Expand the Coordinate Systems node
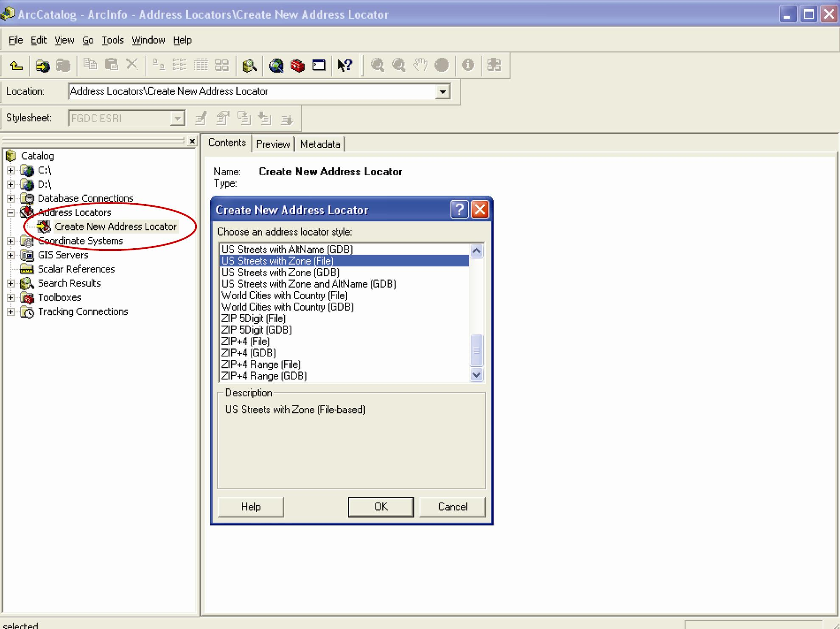The width and height of the screenshot is (840, 629). click(x=11, y=241)
